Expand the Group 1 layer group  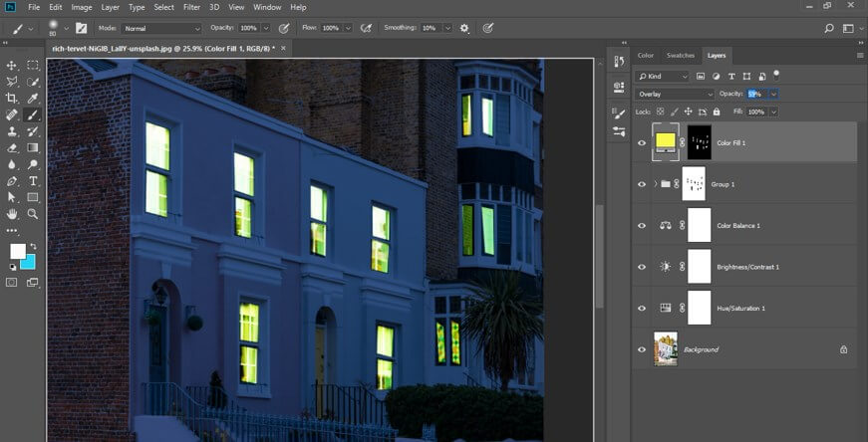656,184
